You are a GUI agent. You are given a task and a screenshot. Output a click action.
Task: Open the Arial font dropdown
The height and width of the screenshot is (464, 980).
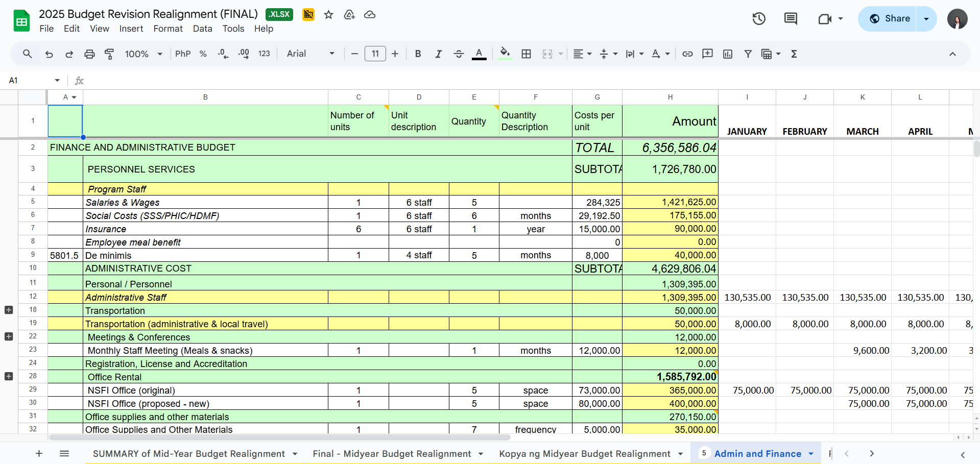point(310,54)
